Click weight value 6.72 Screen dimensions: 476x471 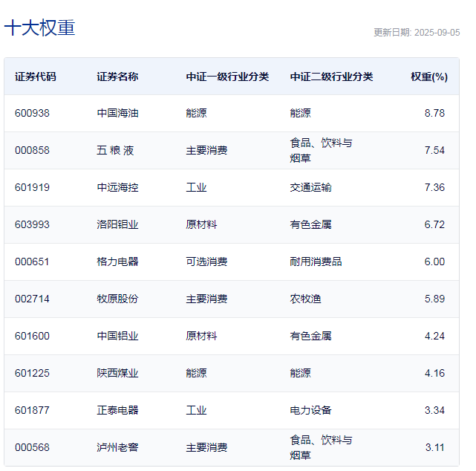pos(434,224)
